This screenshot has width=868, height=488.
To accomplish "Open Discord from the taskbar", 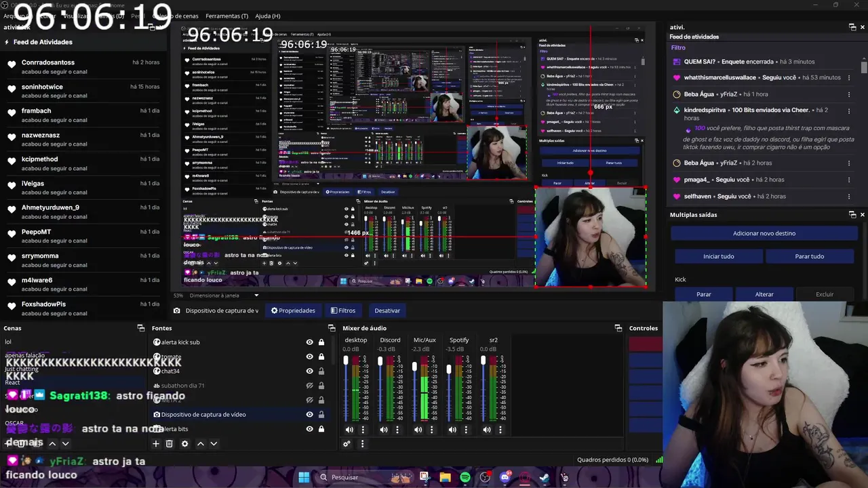I will click(505, 477).
